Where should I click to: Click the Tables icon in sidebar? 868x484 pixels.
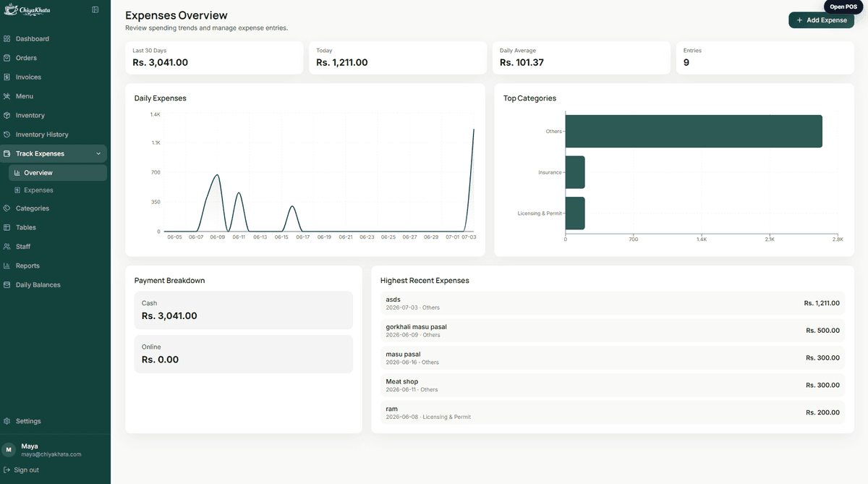(x=7, y=227)
